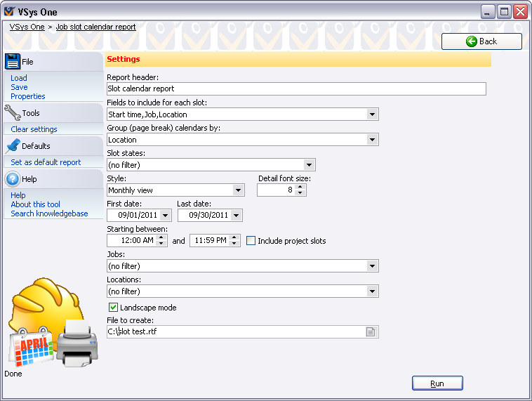Uncheck the Landscape mode checkbox

click(x=113, y=308)
